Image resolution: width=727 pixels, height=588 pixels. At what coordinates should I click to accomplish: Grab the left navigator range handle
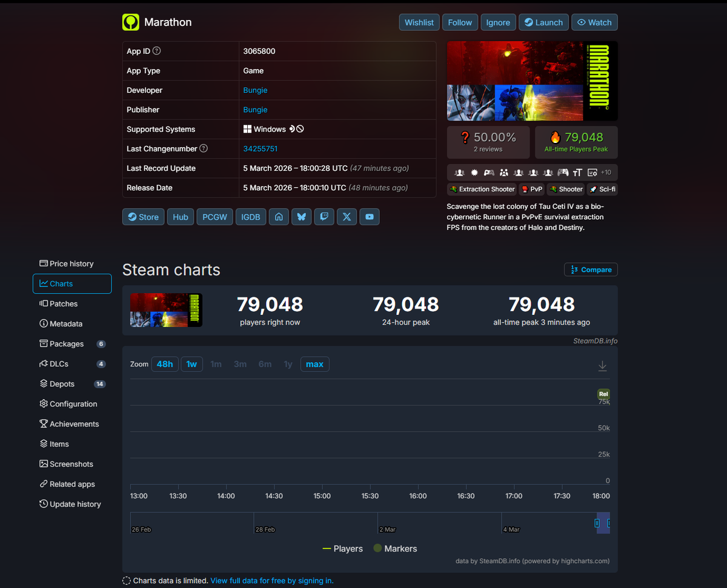[597, 523]
